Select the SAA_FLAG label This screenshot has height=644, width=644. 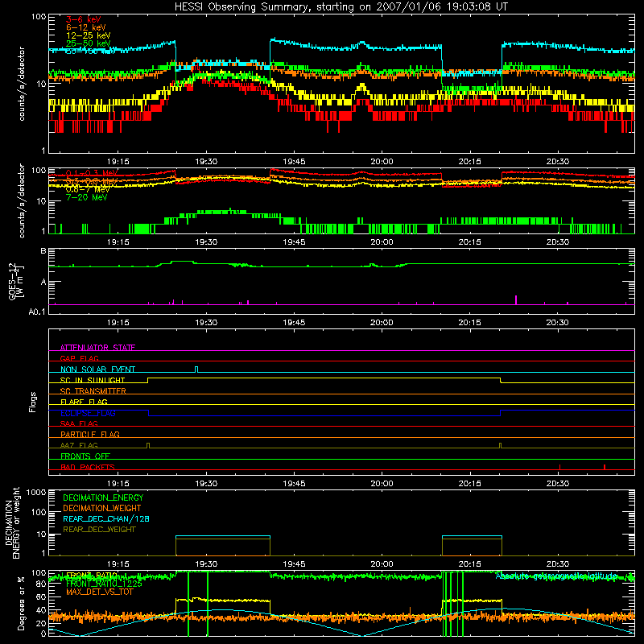pyautogui.click(x=79, y=423)
